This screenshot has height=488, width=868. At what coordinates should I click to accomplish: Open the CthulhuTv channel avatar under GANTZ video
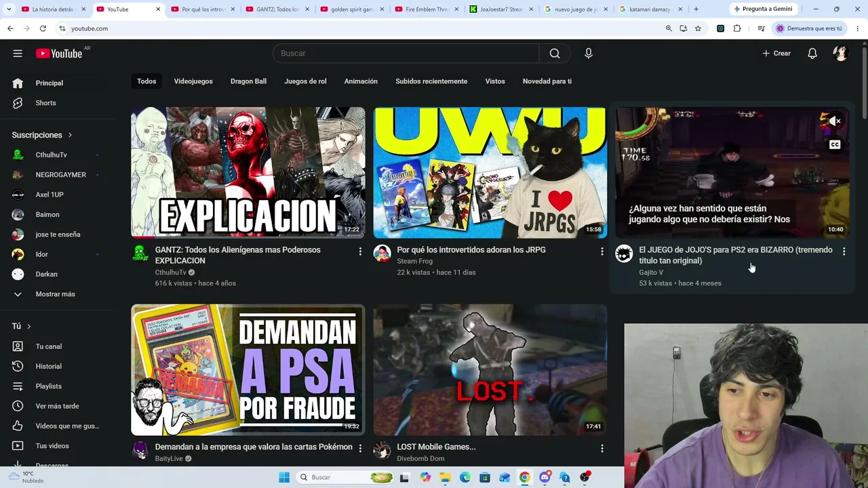point(140,253)
